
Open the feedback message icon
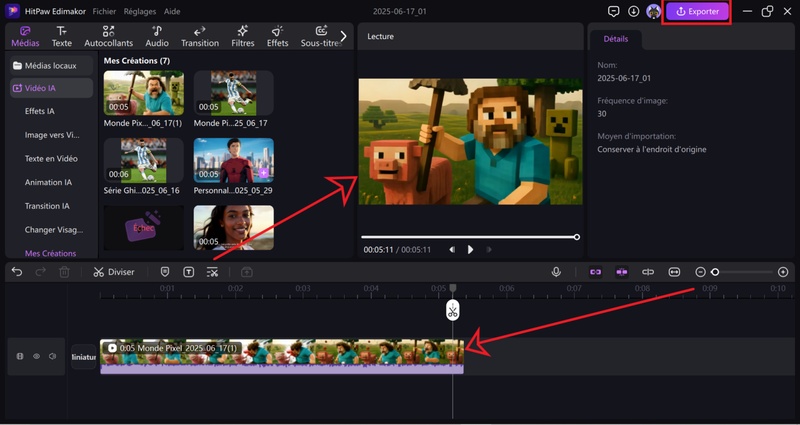[613, 12]
